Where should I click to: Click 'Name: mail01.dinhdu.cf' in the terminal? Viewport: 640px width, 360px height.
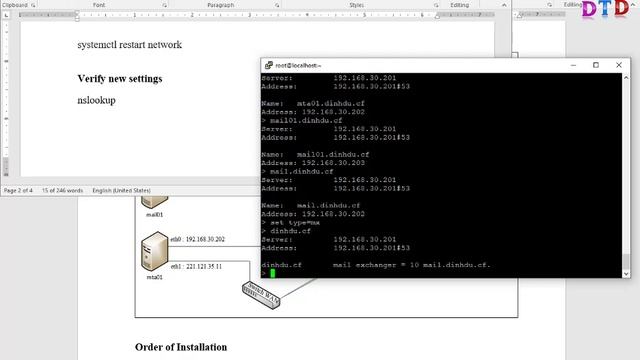pos(315,155)
